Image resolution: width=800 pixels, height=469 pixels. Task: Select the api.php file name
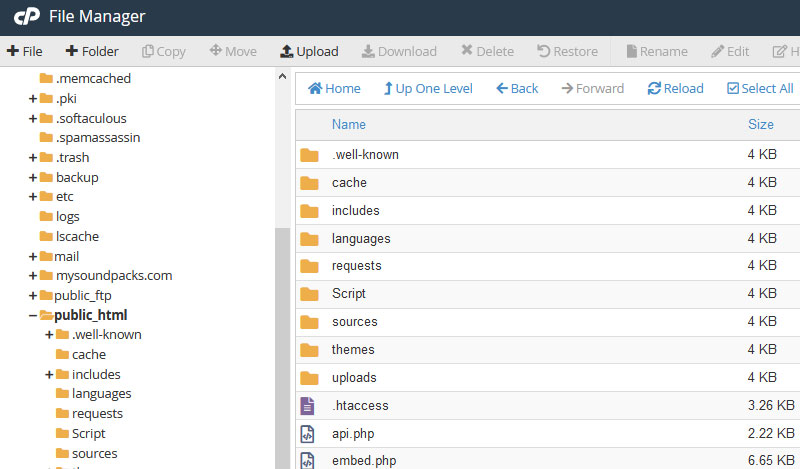[353, 434]
